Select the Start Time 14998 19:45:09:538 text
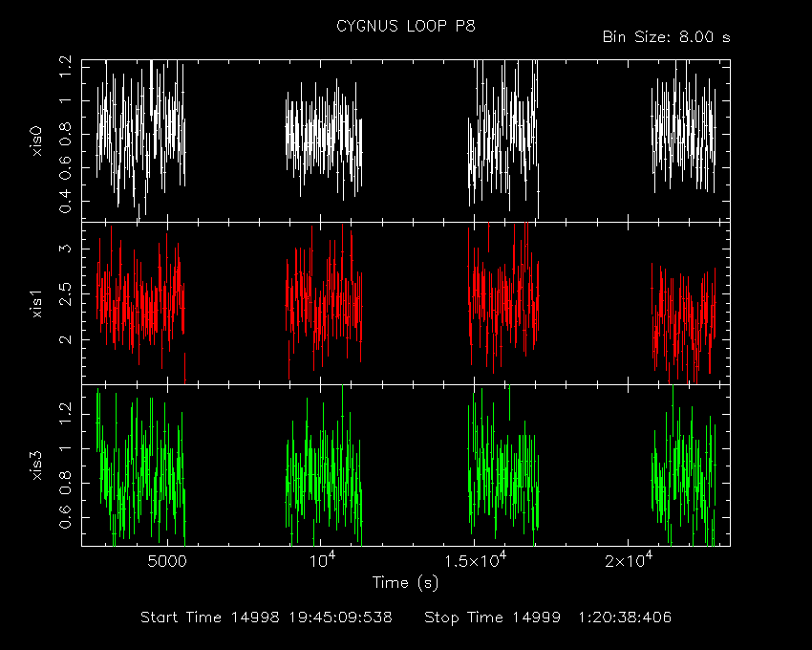The width and height of the screenshot is (812, 650). pos(267,617)
